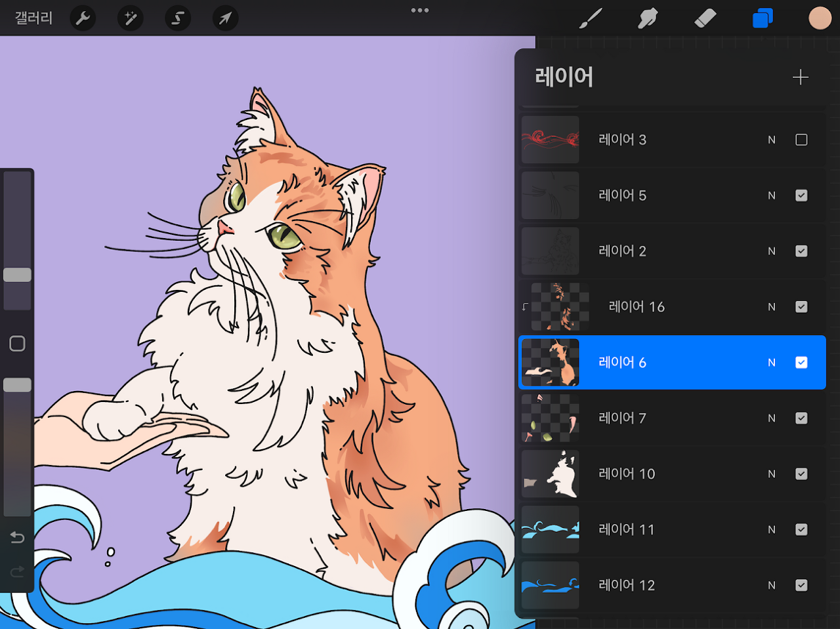840x629 pixels.
Task: Click the layer name 레이어 2
Action: point(622,251)
